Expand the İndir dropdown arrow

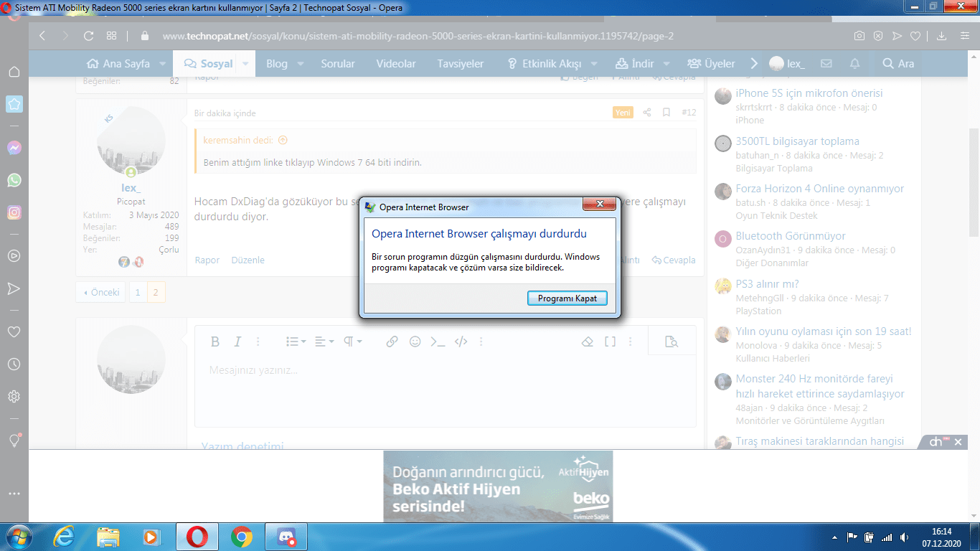click(666, 64)
